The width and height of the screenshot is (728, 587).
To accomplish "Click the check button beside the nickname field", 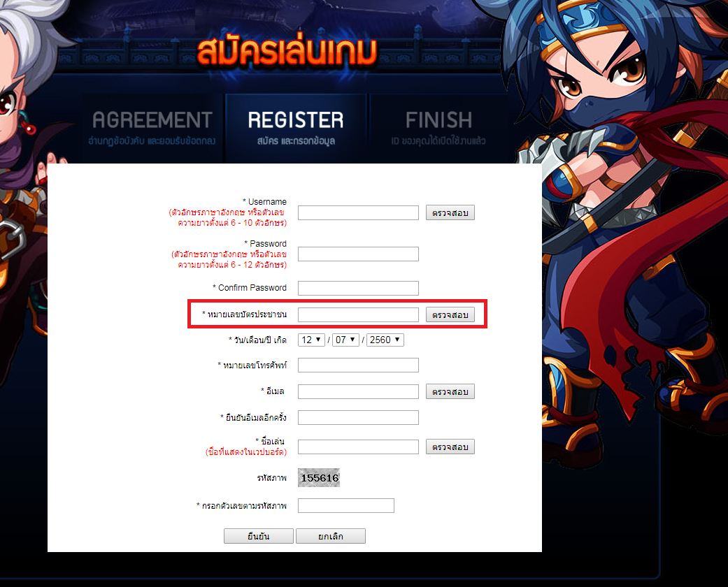I will [x=450, y=447].
